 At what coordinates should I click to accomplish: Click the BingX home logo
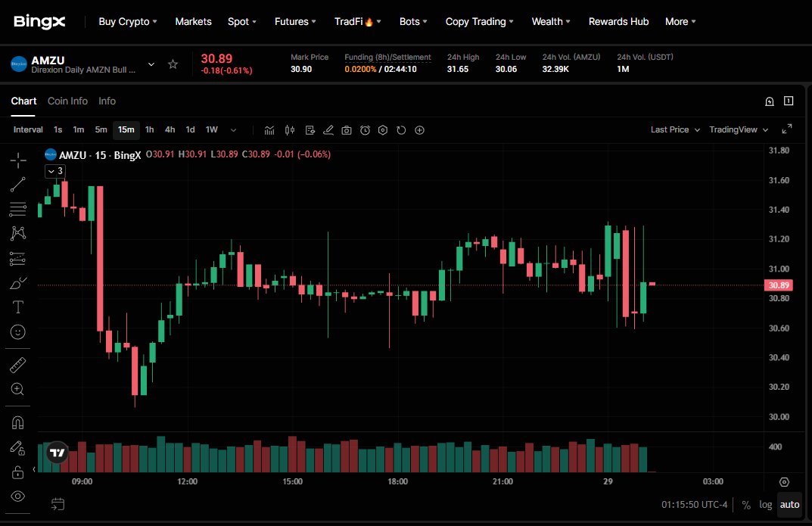tap(39, 21)
